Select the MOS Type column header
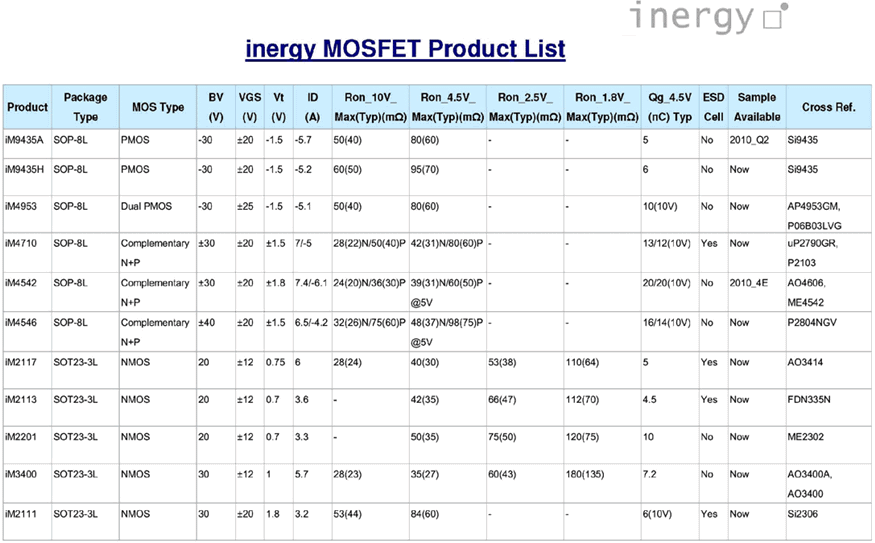Viewport: 875px width, 543px height. tap(158, 107)
